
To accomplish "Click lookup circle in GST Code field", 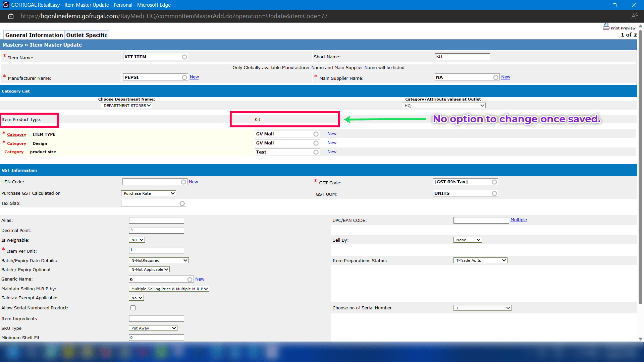I will 494,182.
